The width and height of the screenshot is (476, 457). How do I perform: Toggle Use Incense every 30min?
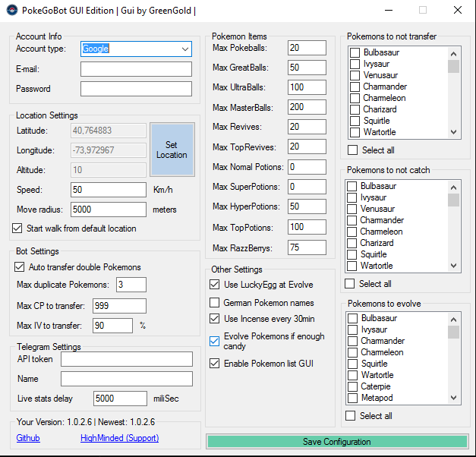215,319
